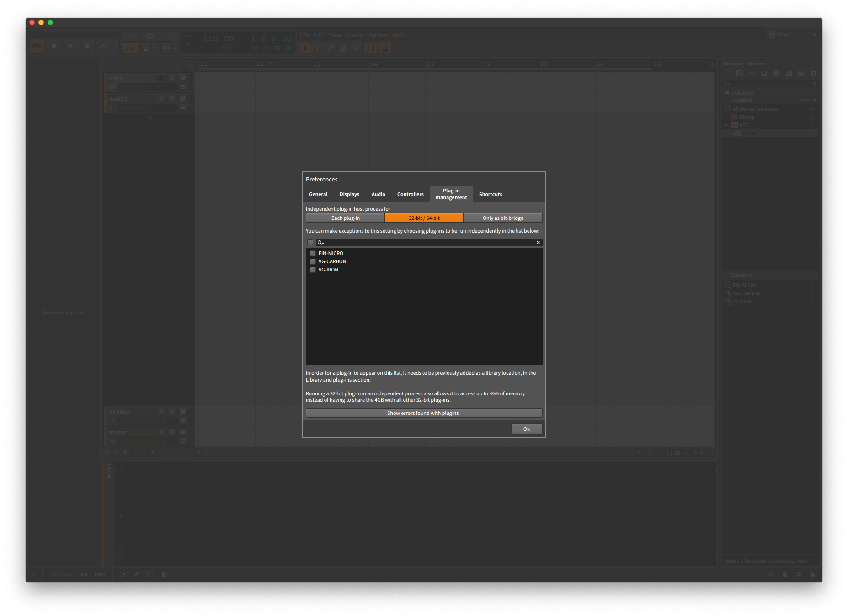Open the metronome settings dropdown arrow
This screenshot has width=848, height=616.
(155, 48)
